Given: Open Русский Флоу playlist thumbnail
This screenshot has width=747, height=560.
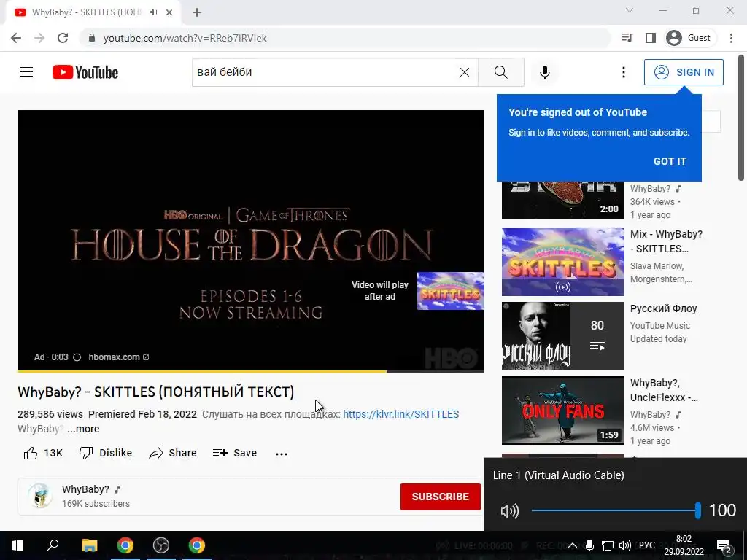Looking at the screenshot, I should [562, 336].
